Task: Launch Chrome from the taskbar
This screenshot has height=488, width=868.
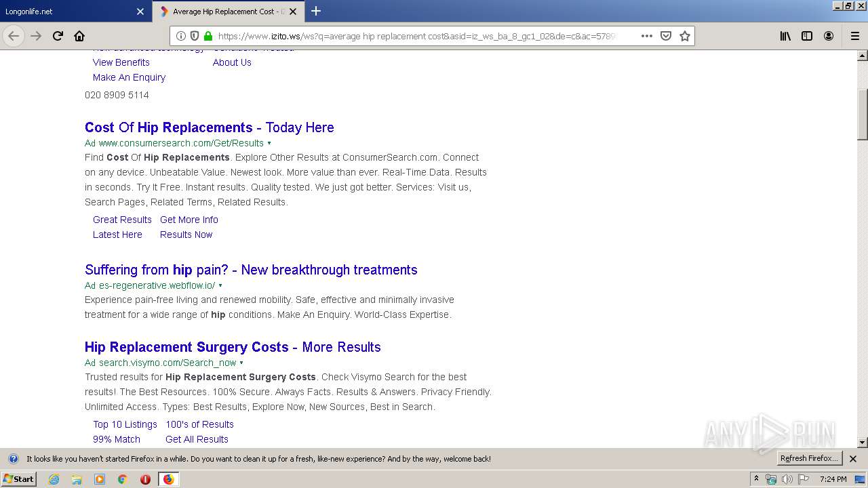Action: [x=123, y=479]
